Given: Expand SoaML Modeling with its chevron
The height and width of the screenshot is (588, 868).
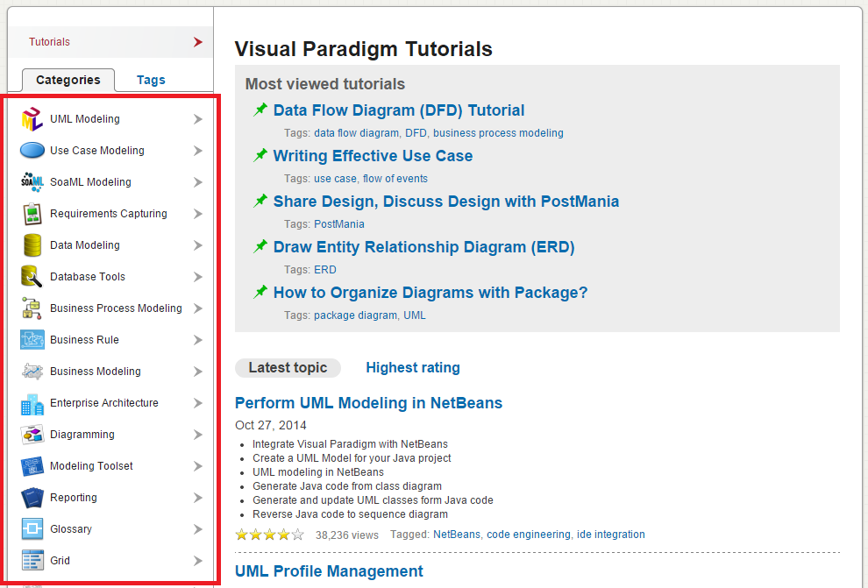Looking at the screenshot, I should 197,182.
